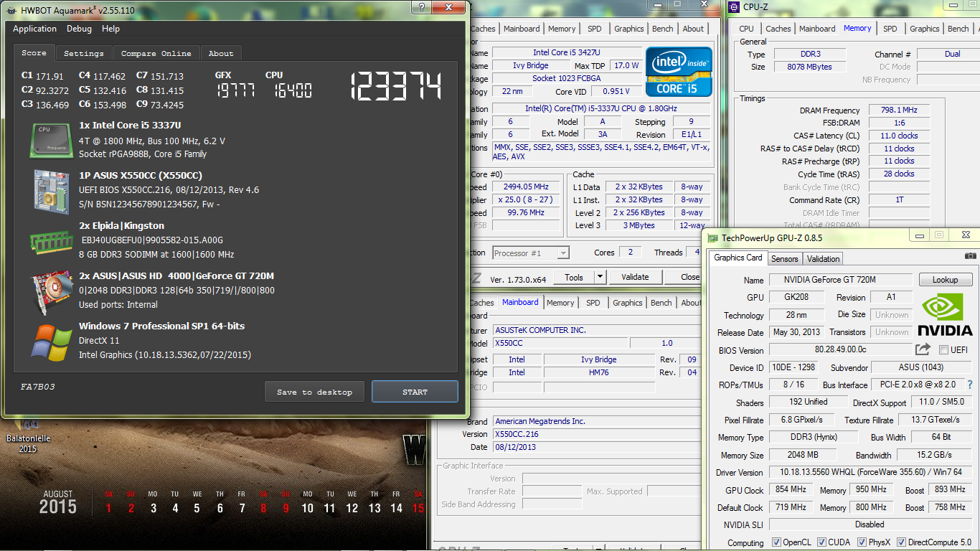The height and width of the screenshot is (551, 980).
Task: Click the FA7B03 code in HWBOT Aquamark
Action: [x=38, y=387]
